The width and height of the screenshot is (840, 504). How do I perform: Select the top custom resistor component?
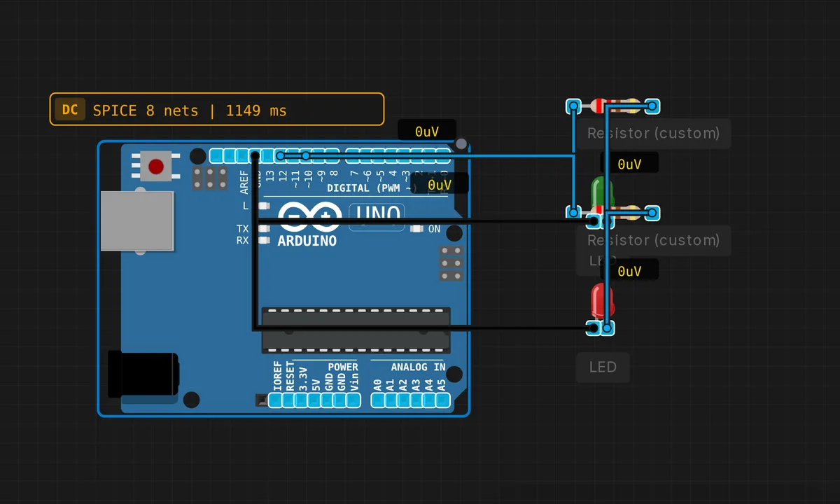tap(612, 106)
